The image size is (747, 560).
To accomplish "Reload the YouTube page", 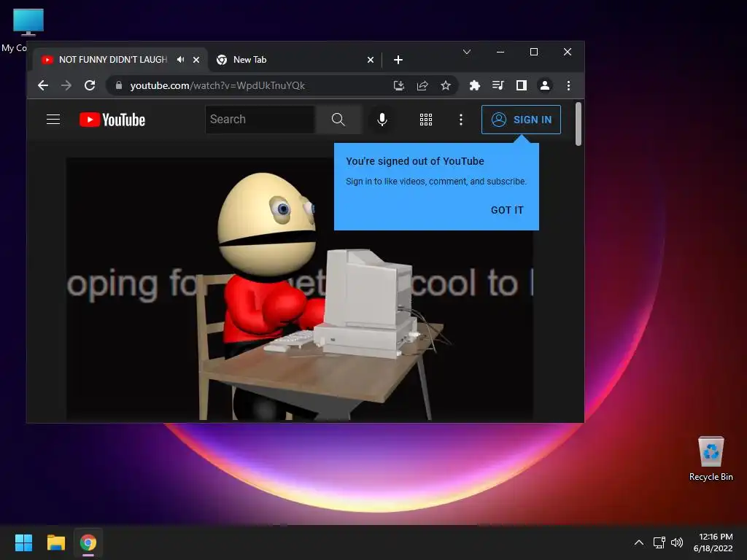I will pos(90,85).
